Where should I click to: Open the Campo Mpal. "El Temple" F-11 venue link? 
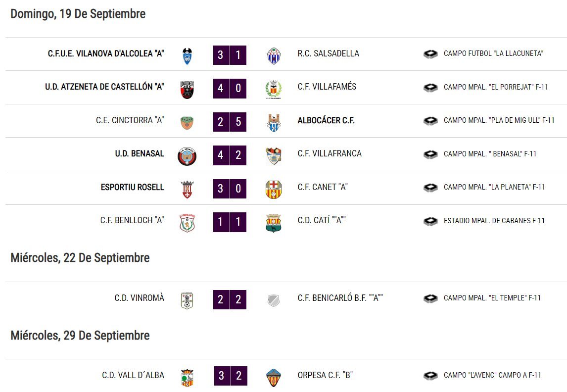coord(492,297)
